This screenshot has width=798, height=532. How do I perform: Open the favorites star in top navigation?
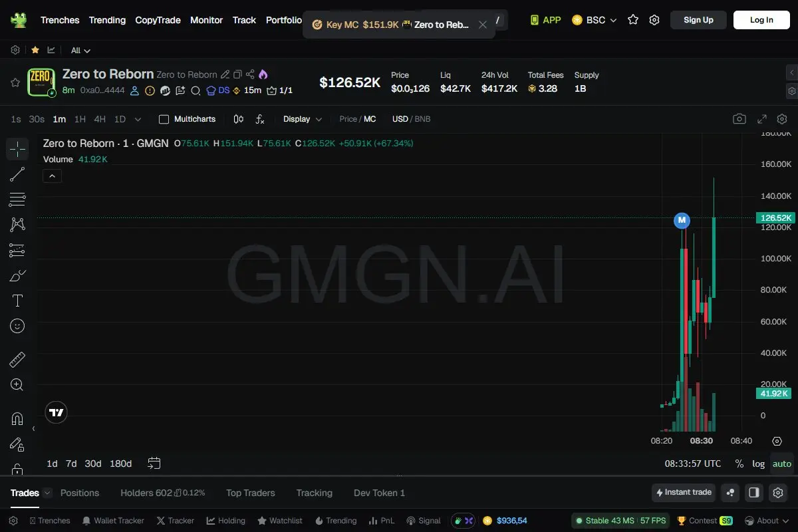pos(633,20)
